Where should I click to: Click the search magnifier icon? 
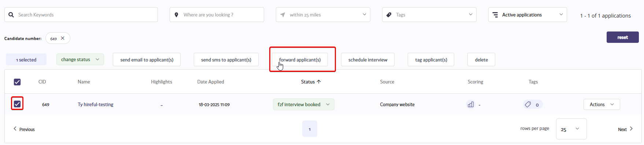tap(11, 15)
